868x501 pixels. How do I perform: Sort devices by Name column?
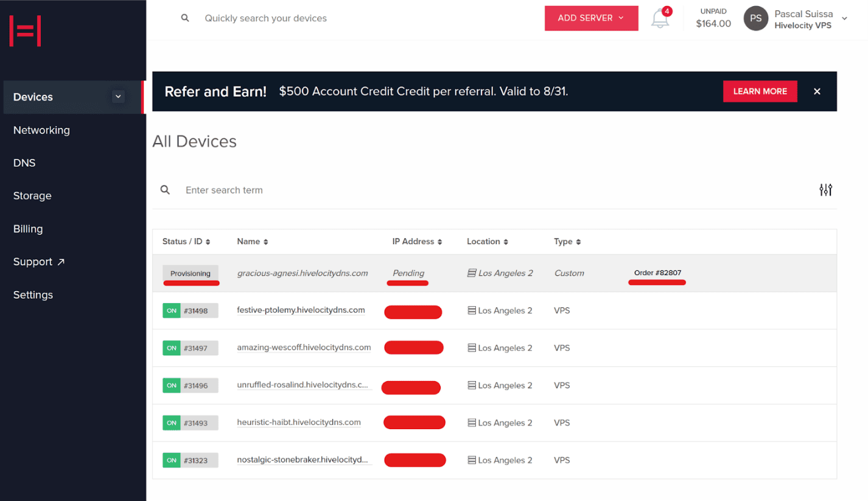point(253,242)
